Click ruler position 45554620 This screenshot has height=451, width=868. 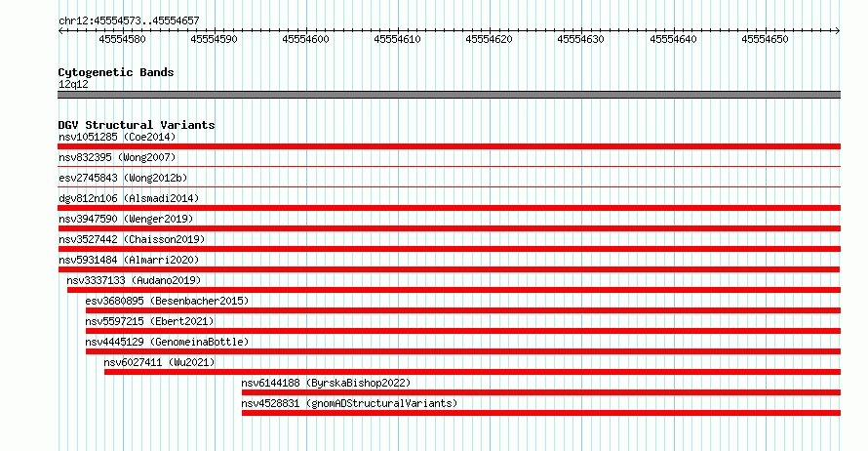pyautogui.click(x=490, y=39)
